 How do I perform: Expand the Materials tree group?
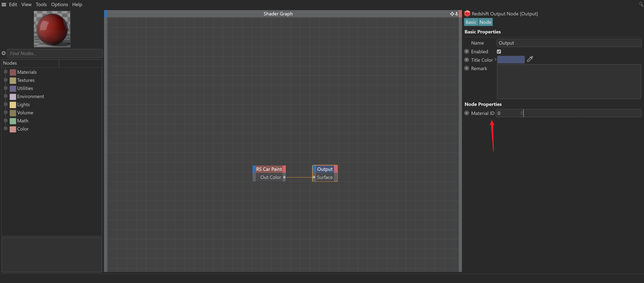(x=6, y=72)
